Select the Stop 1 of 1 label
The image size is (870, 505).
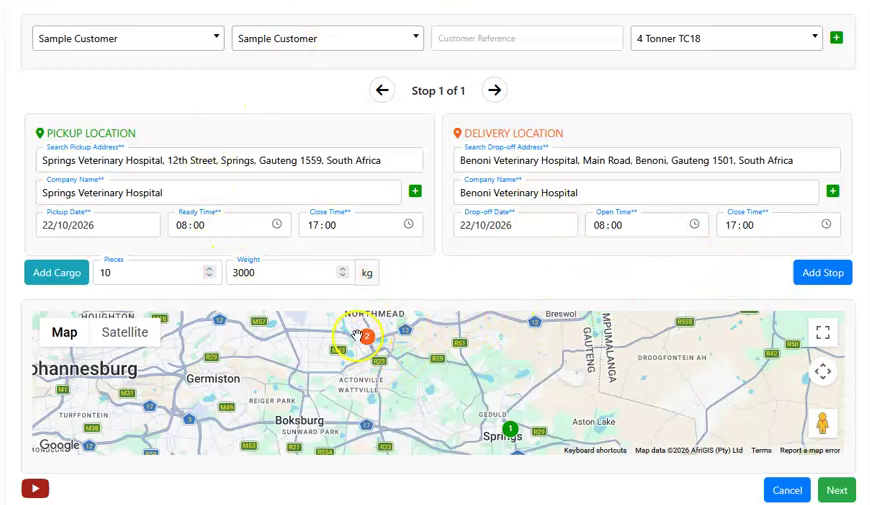[438, 90]
